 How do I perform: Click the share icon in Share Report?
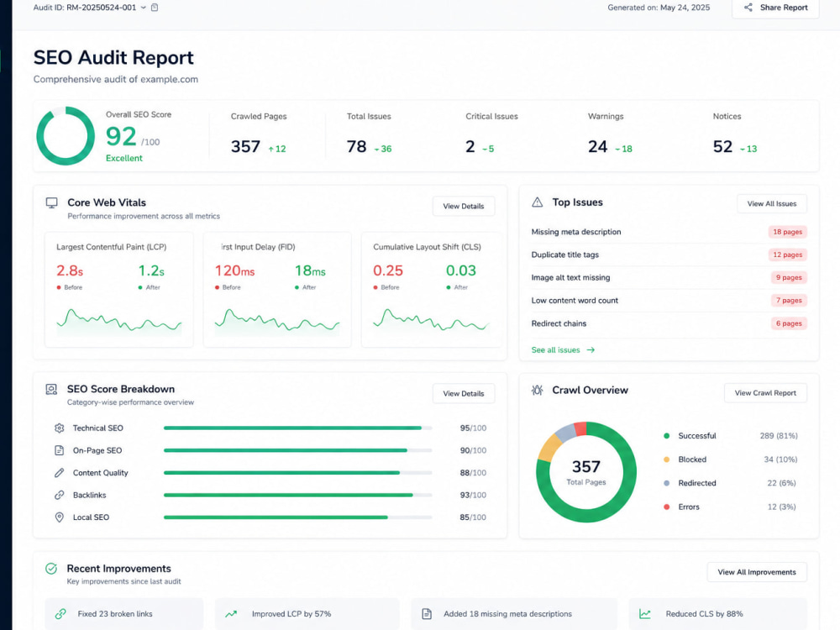pos(748,8)
